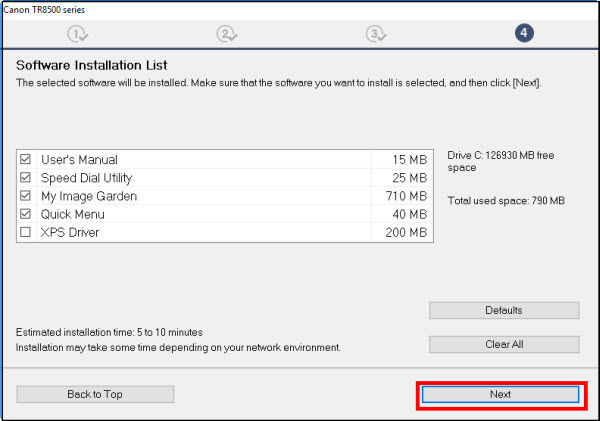Viewport: 600px width, 421px height.
Task: Click the Canon TR8500 series window title
Action: click(44, 10)
